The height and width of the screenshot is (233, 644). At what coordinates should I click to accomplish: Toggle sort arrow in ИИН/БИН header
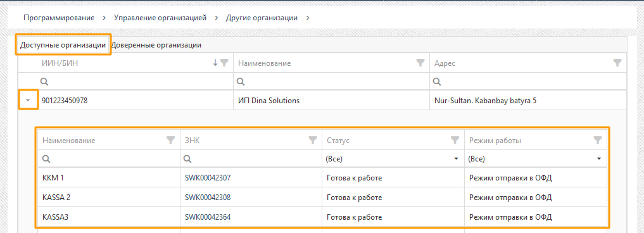215,63
